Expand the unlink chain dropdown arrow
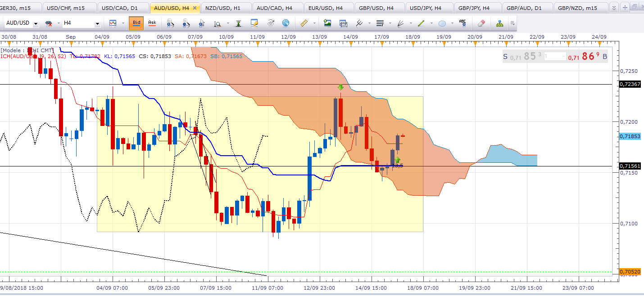 pos(59,23)
